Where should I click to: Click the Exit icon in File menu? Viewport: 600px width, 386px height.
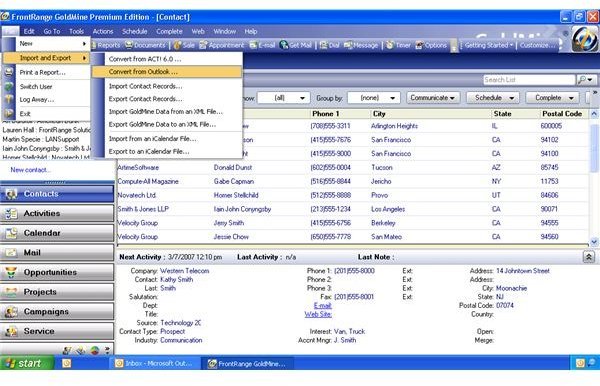(x=9, y=114)
